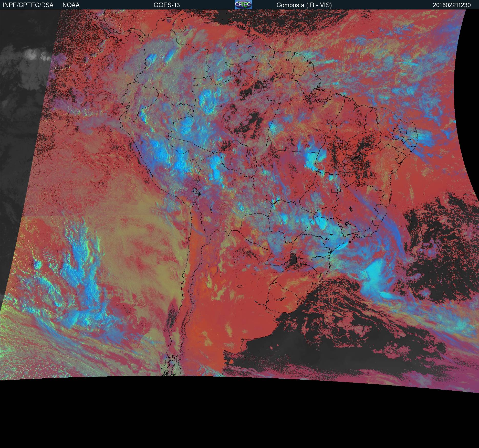This screenshot has height=448, width=479.
Task: Click the Composta (IR - VIS) title
Action: pos(304,5)
